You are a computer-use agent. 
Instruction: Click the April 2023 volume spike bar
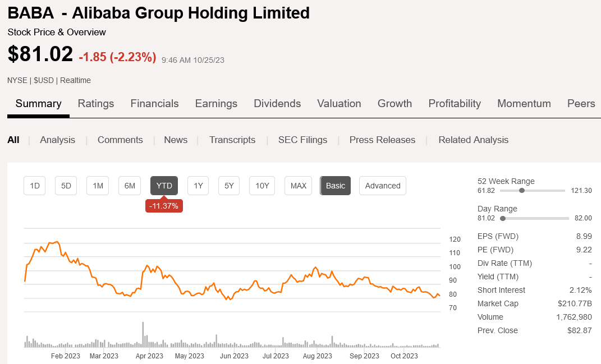(143, 334)
